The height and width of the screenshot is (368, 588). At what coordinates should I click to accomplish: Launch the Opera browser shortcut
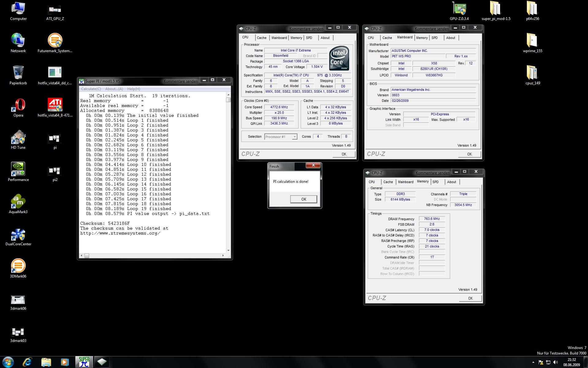(18, 108)
